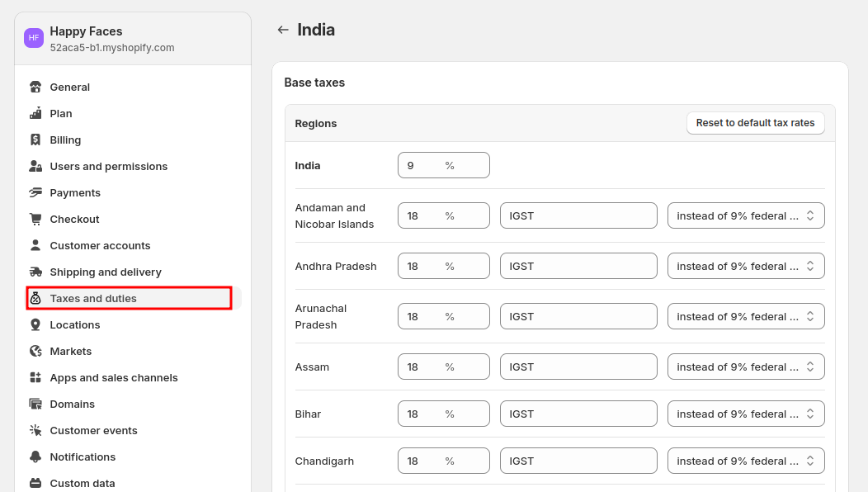Click the Domains icon

tap(35, 404)
